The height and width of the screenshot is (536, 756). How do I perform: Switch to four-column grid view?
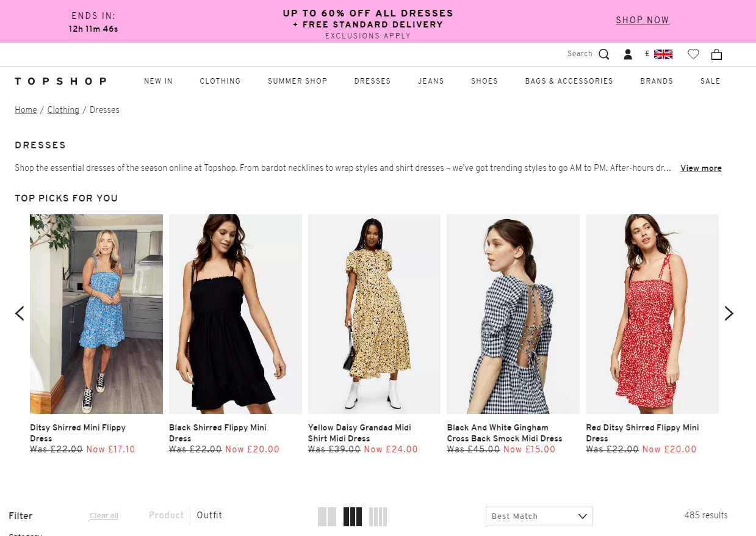(378, 516)
